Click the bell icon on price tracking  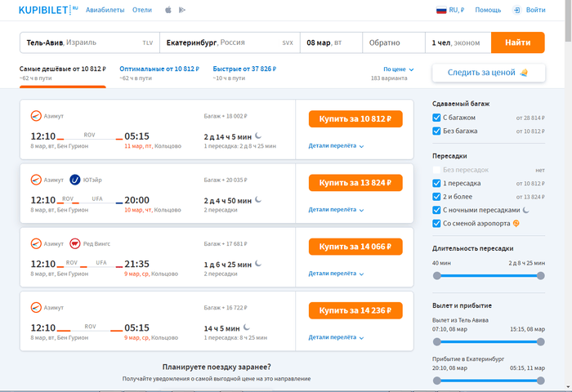[524, 72]
